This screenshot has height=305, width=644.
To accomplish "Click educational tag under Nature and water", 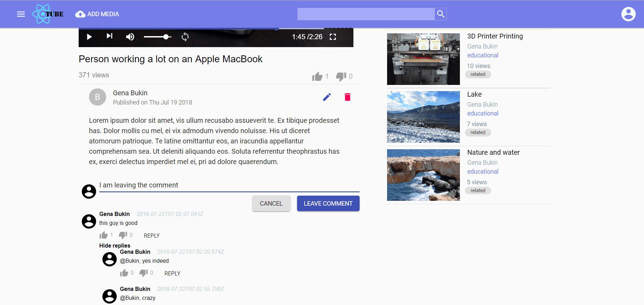I will click(x=483, y=171).
